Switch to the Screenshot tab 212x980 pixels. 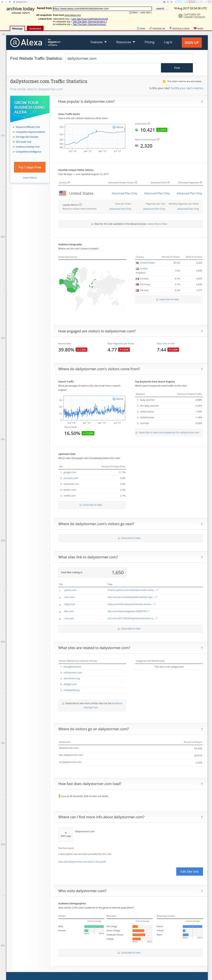(35, 29)
